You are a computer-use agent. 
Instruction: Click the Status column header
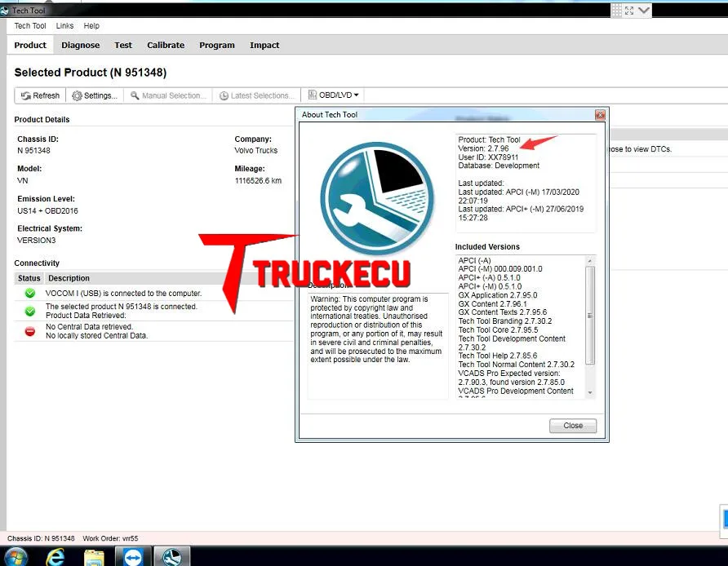click(29, 278)
